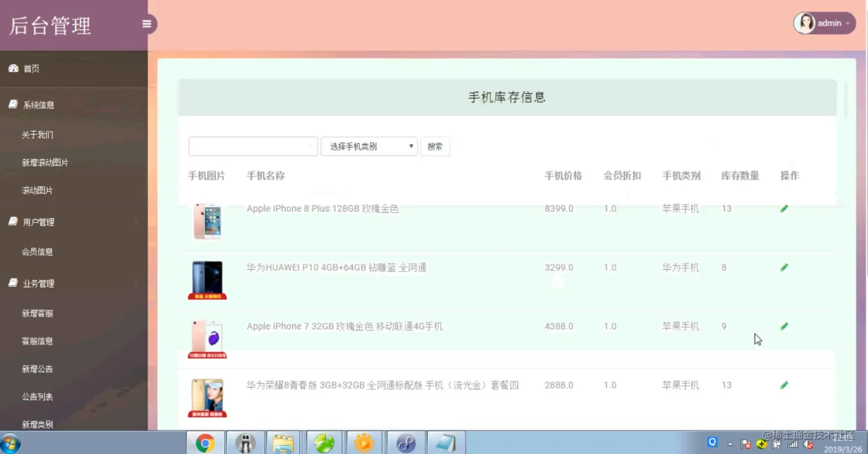The image size is (868, 454).
Task: Click the 华为荣耀8青春版 product thumbnail
Action: tap(207, 398)
